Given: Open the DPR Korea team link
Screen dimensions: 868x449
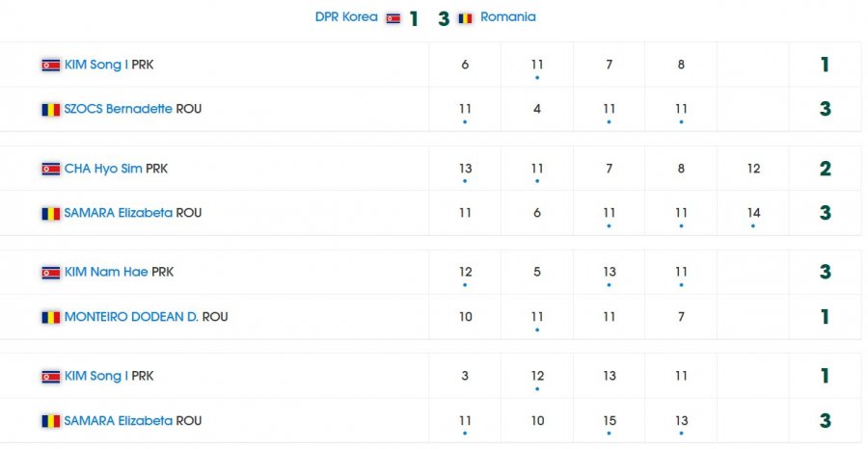Looking at the screenshot, I should tap(346, 17).
